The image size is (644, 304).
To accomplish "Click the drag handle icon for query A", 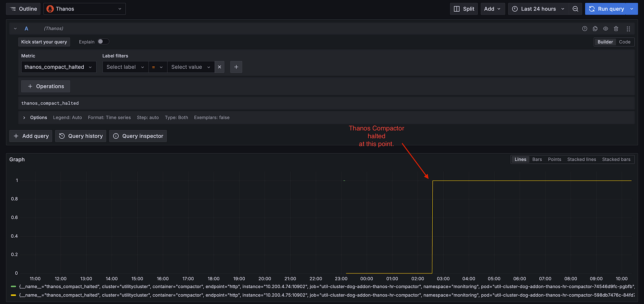I will coord(628,29).
